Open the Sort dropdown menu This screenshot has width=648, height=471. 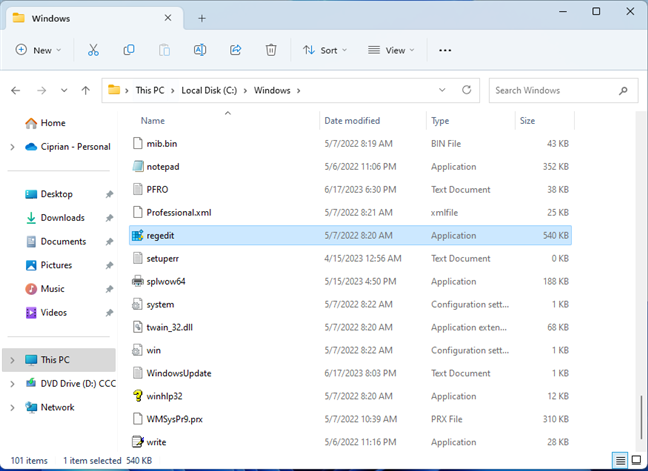click(x=325, y=50)
